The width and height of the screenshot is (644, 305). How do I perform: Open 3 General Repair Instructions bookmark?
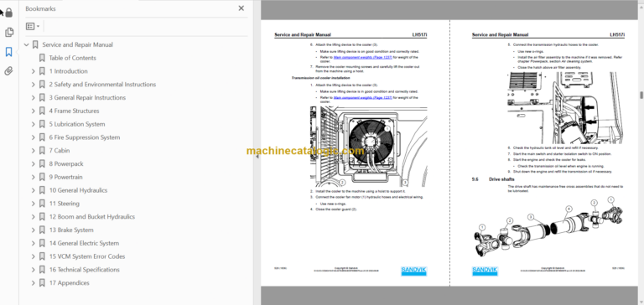tap(87, 98)
